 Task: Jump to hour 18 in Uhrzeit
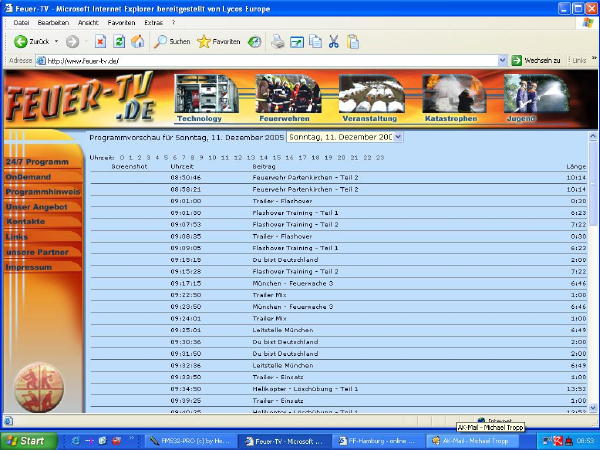[315, 157]
